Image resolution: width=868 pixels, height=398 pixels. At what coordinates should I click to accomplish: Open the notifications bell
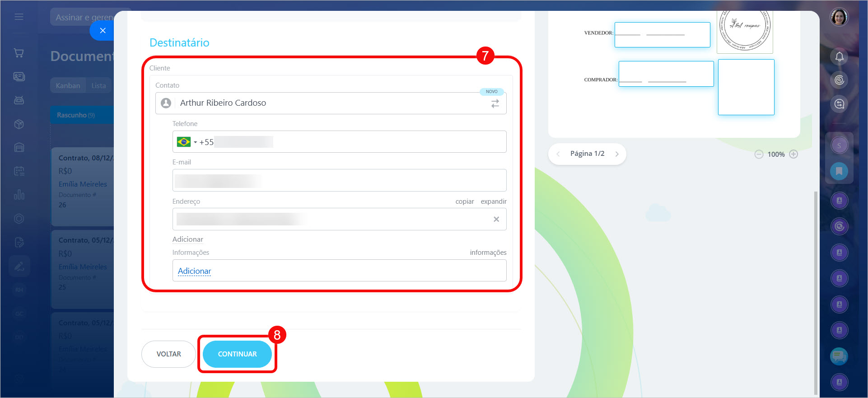(839, 56)
